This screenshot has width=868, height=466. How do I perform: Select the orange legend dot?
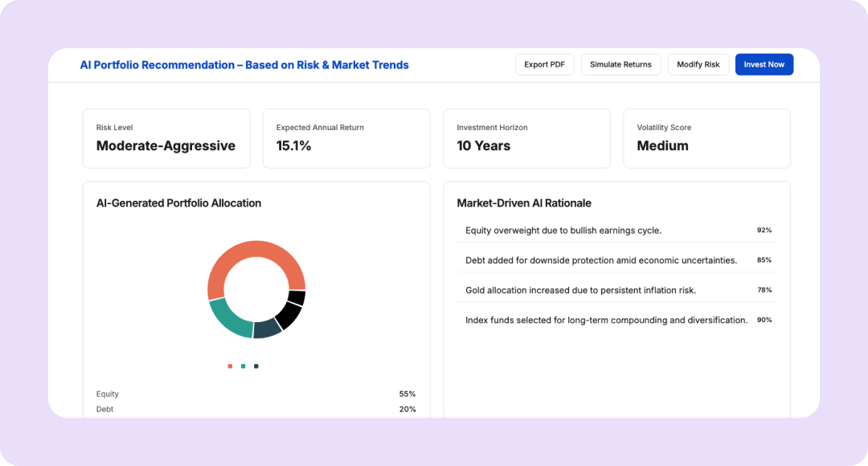(230, 366)
